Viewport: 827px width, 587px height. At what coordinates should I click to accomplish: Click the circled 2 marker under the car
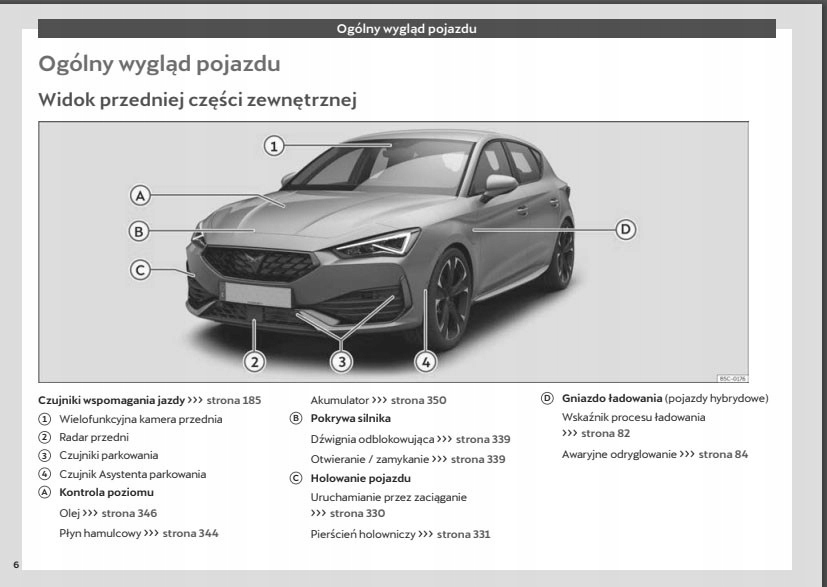254,362
